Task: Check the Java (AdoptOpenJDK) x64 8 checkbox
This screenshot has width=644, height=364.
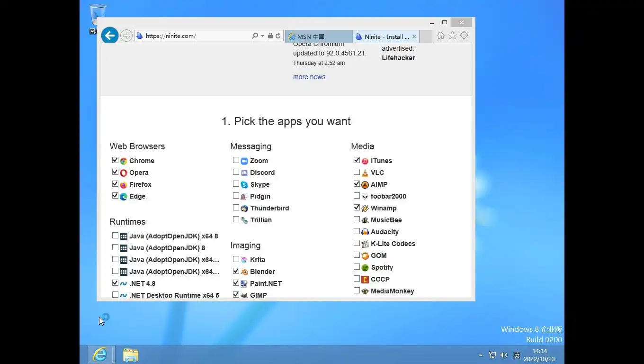Action: [x=115, y=236]
